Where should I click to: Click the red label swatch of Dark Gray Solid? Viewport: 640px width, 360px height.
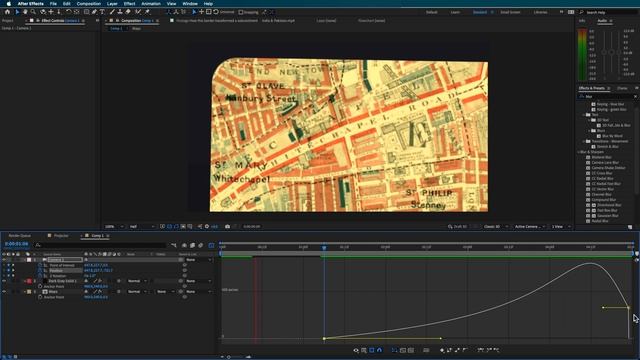[x=29, y=281]
